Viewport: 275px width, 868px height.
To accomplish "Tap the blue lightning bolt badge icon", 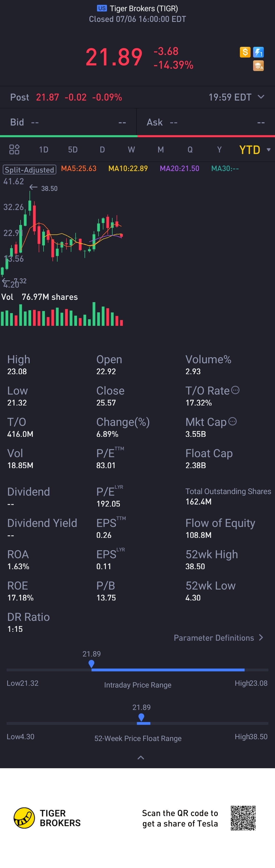I will click(258, 52).
